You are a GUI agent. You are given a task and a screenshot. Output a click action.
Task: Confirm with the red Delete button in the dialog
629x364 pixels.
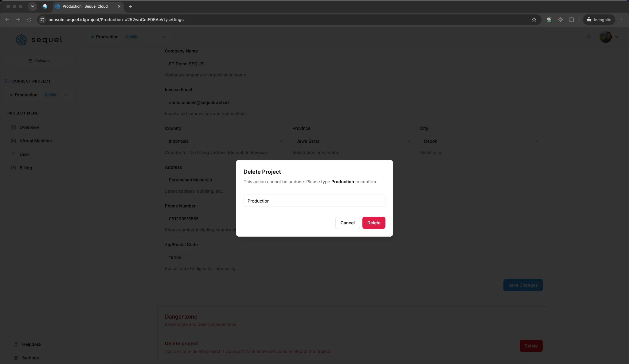click(x=374, y=223)
